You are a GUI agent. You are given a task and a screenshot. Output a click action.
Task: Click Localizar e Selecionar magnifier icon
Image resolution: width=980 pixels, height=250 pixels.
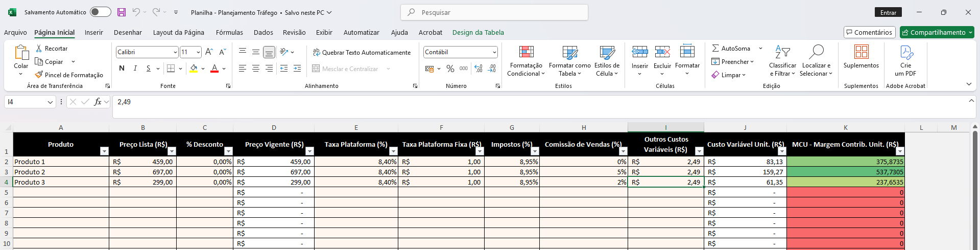[x=816, y=52]
